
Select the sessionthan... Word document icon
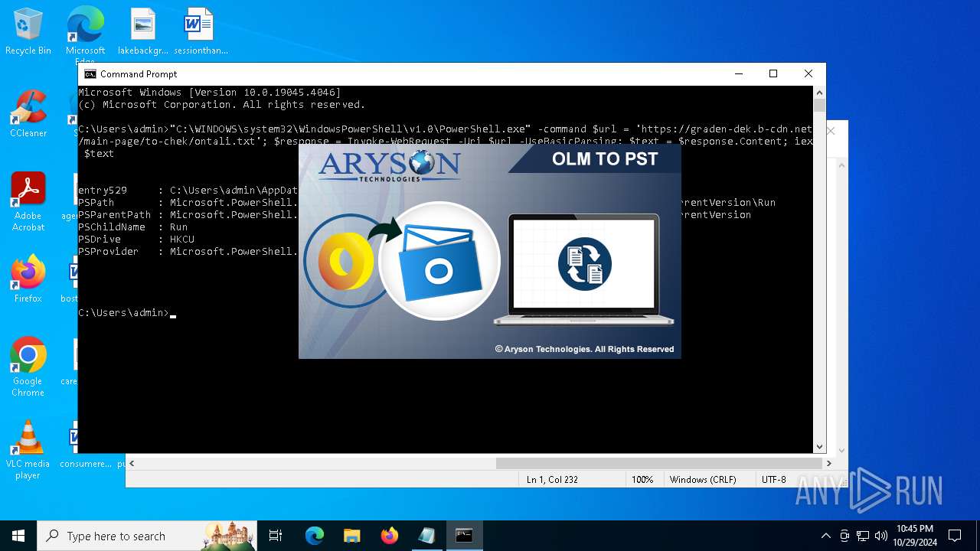click(x=201, y=32)
